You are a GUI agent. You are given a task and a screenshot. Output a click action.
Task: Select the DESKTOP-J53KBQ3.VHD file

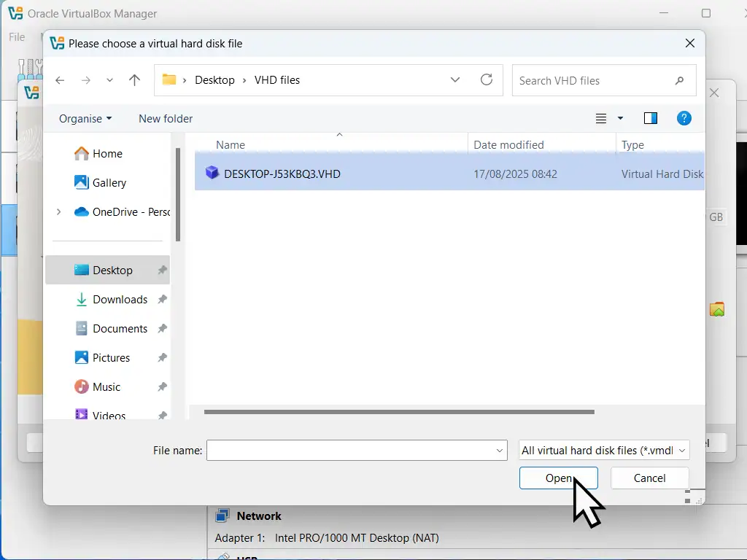pyautogui.click(x=282, y=174)
